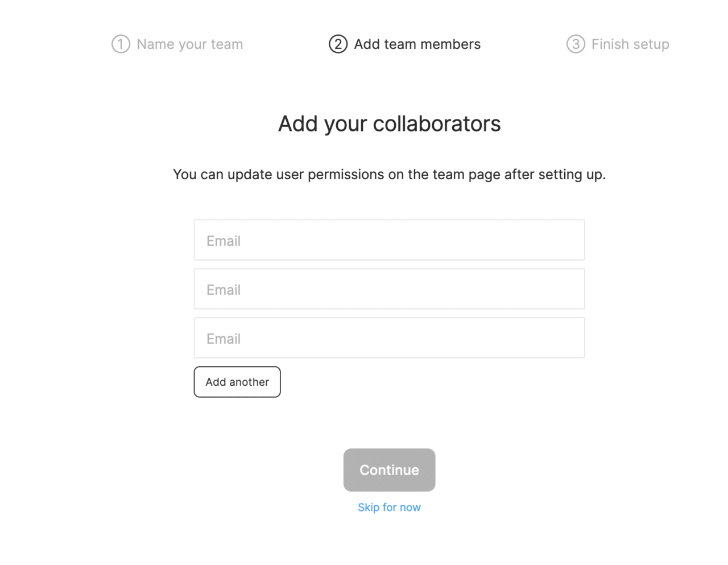Click the step 3 circle icon
The width and height of the screenshot is (728, 565).
576,44
